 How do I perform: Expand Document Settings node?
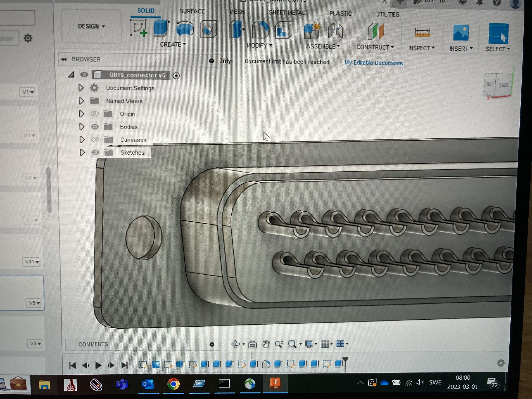(x=81, y=88)
